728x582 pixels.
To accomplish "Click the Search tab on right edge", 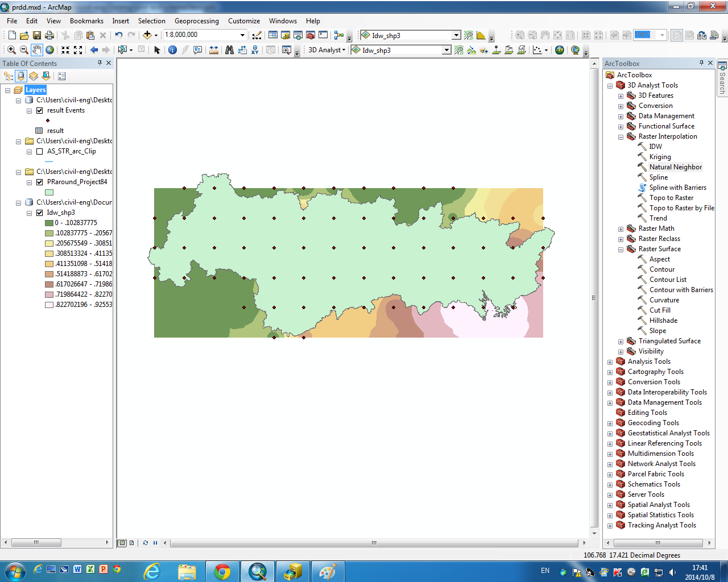I will point(722,78).
